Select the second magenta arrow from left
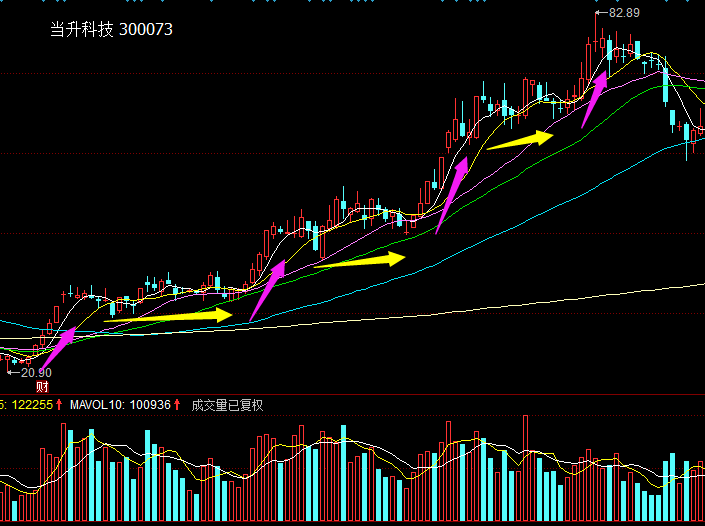Screen dimensions: 705x526 pos(267,291)
